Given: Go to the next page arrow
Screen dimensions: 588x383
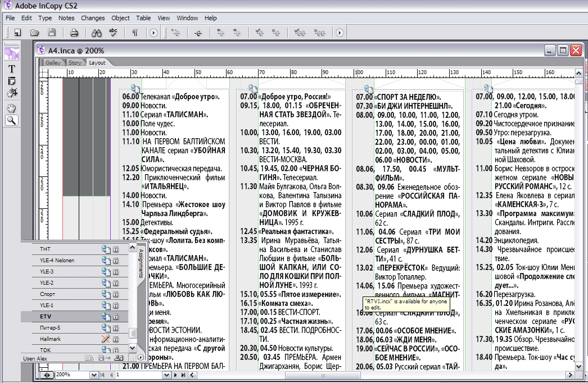Looking at the screenshot, I should pos(175,375).
